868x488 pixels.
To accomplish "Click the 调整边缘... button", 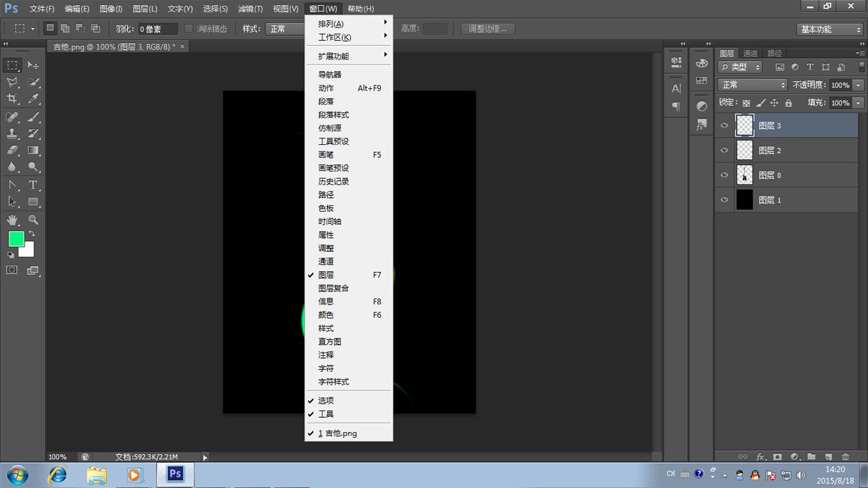I will pos(488,29).
